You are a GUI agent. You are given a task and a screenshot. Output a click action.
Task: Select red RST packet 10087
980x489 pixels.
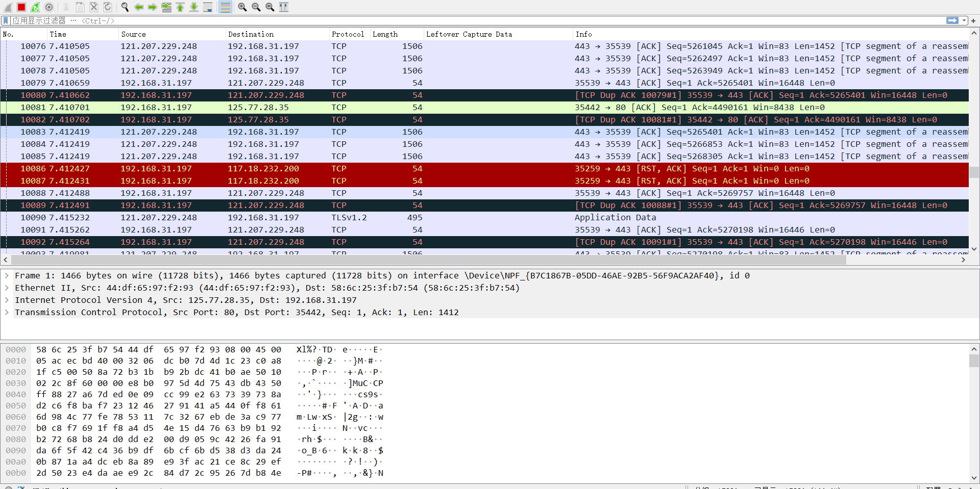(484, 181)
